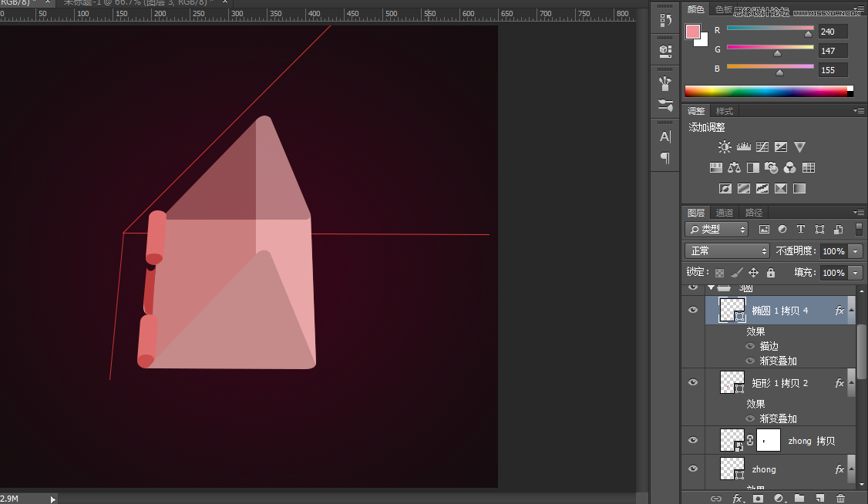Add an Exposure adjustment
The height and width of the screenshot is (504, 868).
point(781,146)
